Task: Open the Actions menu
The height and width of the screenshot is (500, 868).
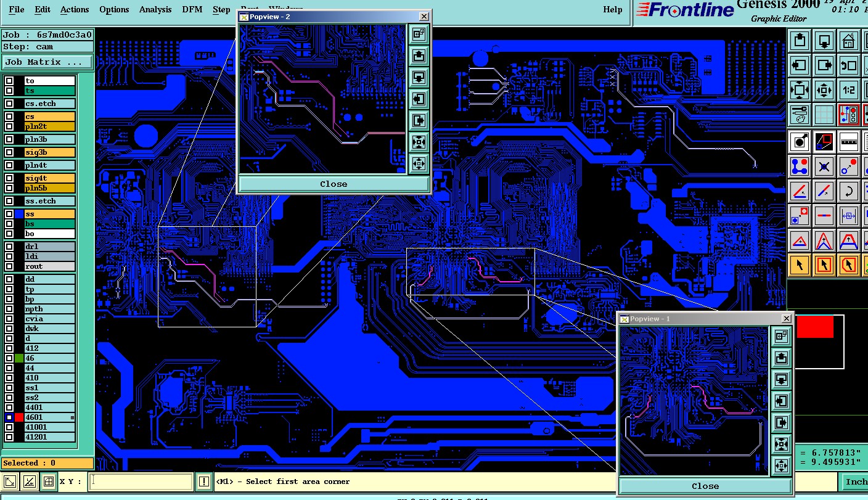Action: pos(75,9)
